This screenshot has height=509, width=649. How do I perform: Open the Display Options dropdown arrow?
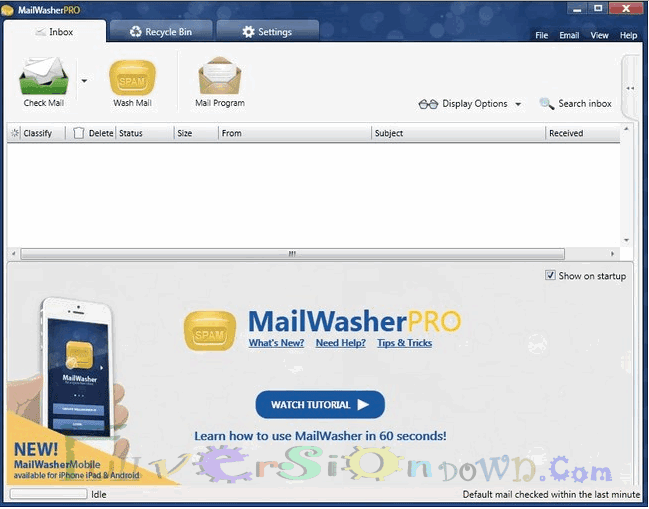tap(518, 104)
